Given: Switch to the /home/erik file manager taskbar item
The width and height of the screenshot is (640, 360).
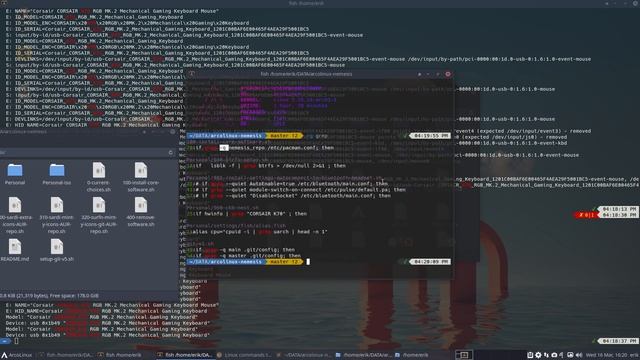Looking at the screenshot, I should (412, 355).
